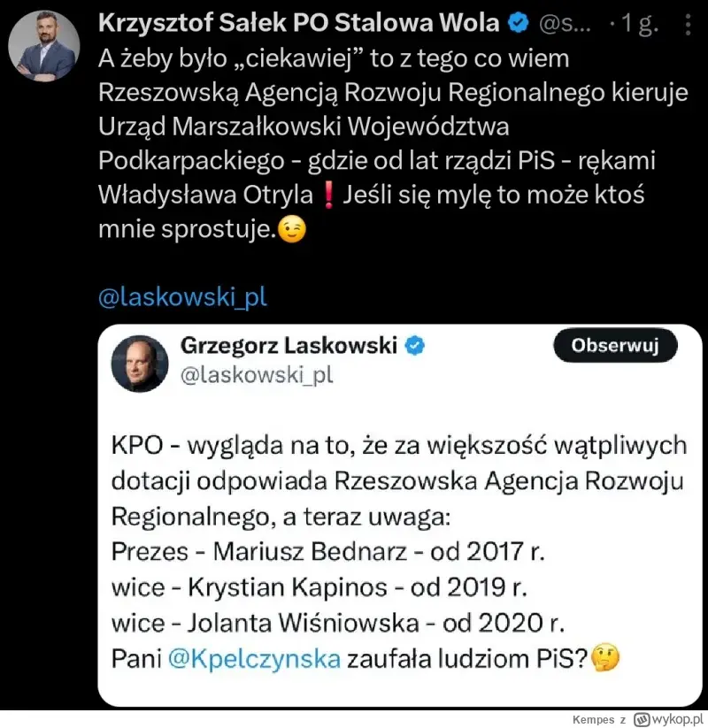708x728 pixels.
Task: Click the truncated @s... author handle
Action: coord(565,24)
